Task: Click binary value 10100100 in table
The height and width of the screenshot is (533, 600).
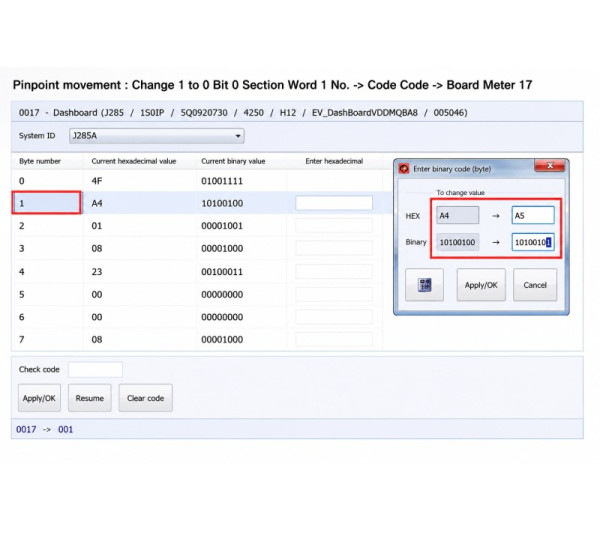Action: coord(222,203)
